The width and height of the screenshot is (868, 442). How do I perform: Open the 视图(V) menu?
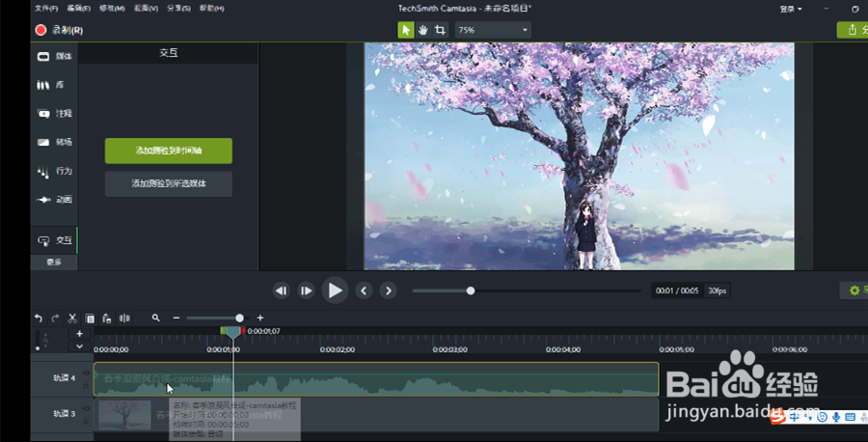146,9
